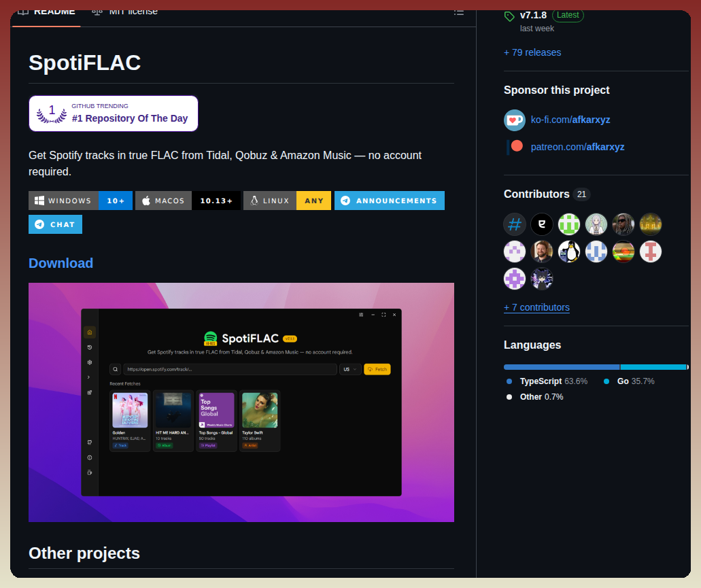Open the white-haired anime girl contributor avatar
The image size is (701, 588).
tap(596, 224)
